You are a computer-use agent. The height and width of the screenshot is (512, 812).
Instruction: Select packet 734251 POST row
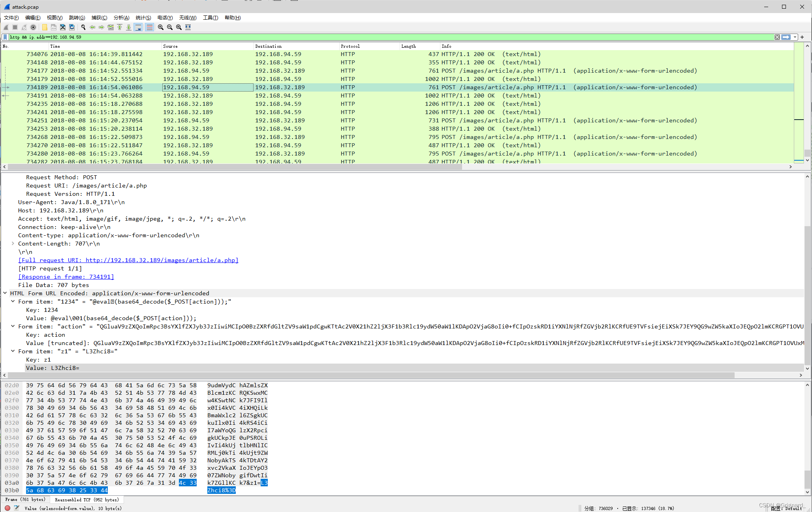click(397, 120)
